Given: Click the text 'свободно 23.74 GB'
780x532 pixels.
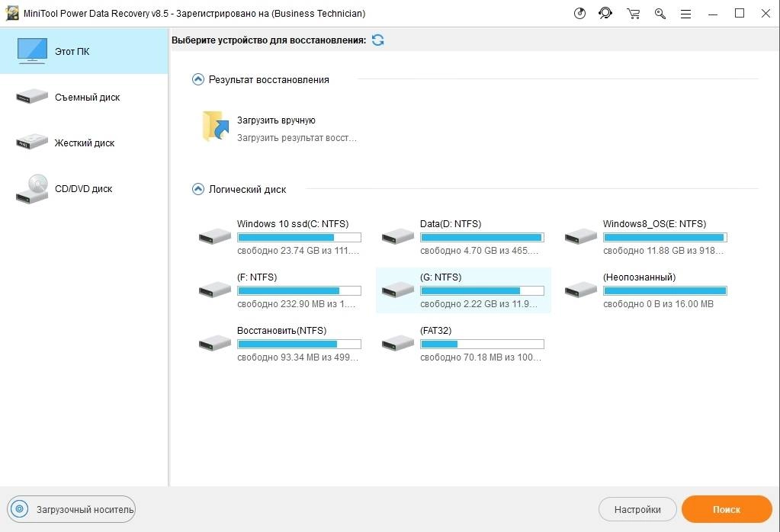Looking at the screenshot, I should [278, 251].
